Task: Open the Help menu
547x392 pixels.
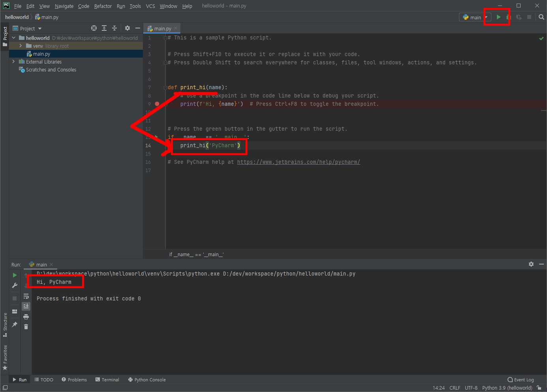Action: [x=187, y=6]
